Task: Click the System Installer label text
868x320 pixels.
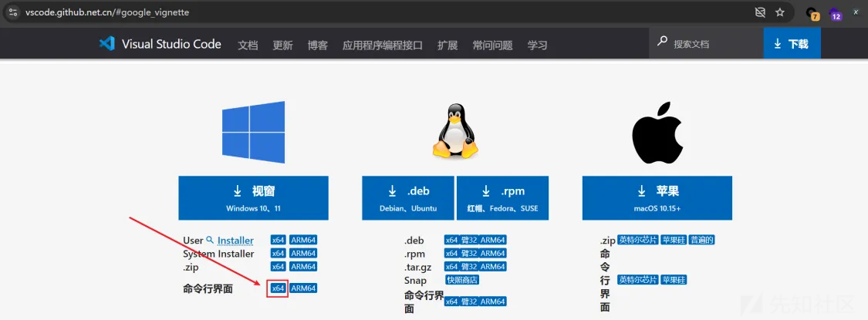Action: (x=218, y=254)
